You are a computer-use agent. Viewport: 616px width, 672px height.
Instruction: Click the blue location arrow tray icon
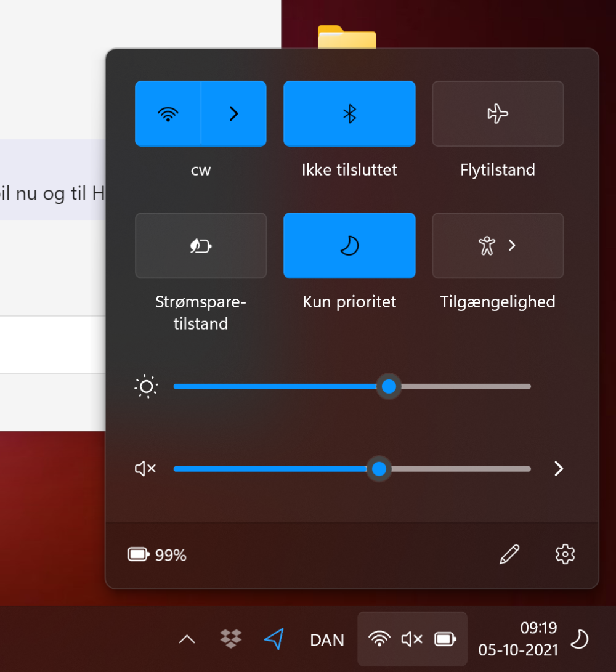[x=274, y=639]
